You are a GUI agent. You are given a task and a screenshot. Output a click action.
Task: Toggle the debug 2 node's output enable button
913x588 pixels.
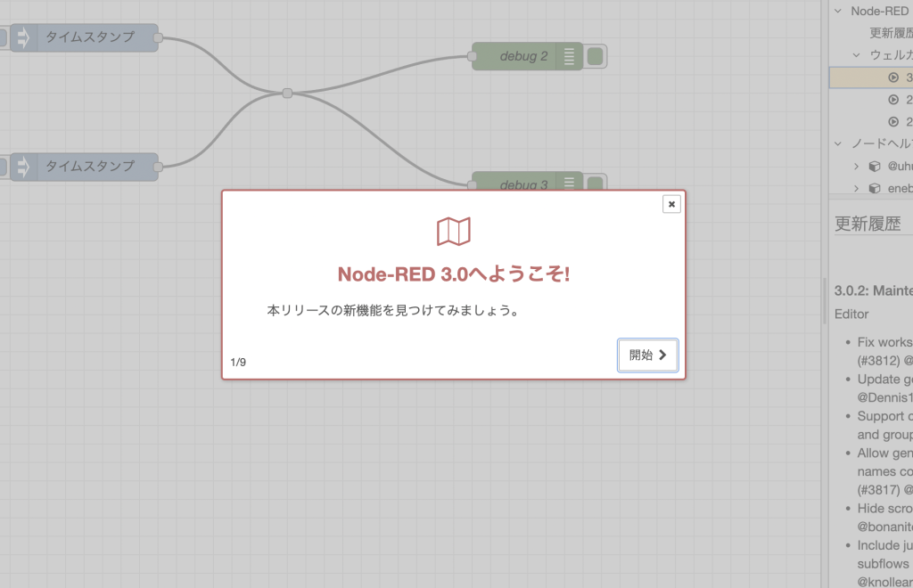pyautogui.click(x=596, y=55)
